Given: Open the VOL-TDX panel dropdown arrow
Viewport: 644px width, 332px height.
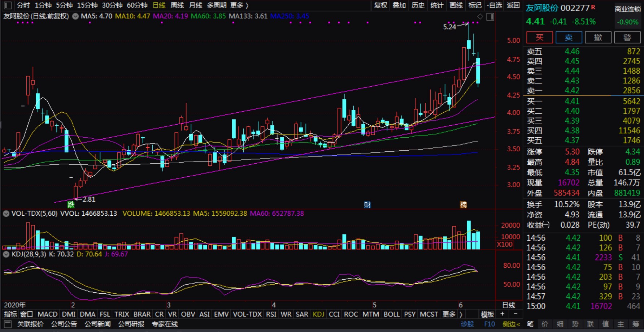Looking at the screenshot, I should 6,214.
